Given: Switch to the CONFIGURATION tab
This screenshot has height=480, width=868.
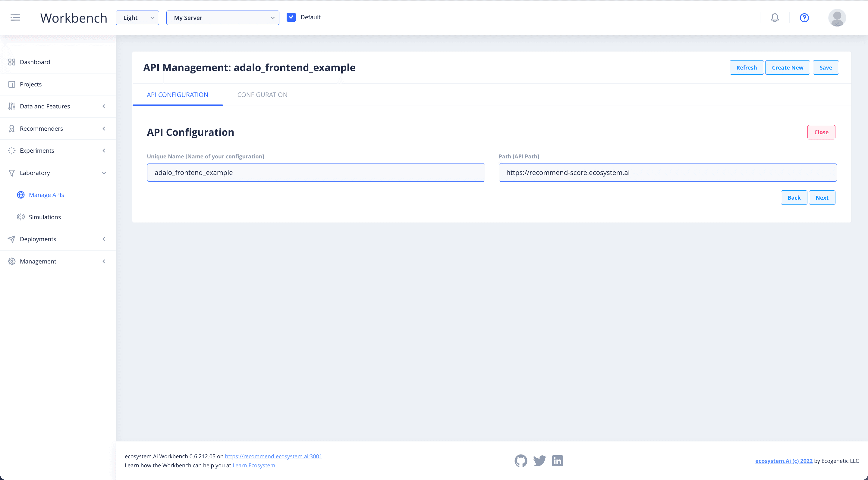Looking at the screenshot, I should (x=262, y=95).
